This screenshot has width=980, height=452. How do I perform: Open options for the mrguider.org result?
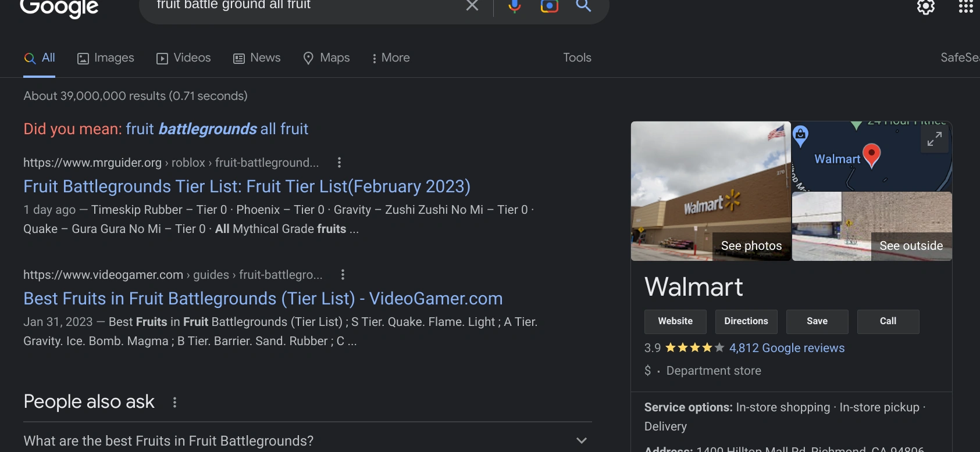[x=339, y=163]
